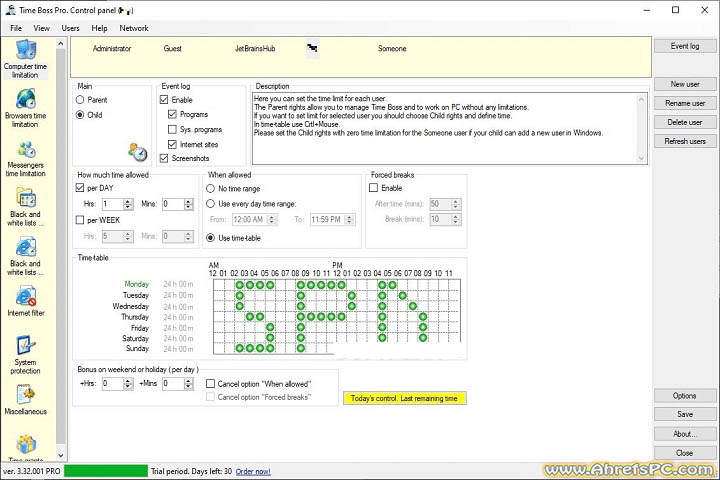720x480 pixels.
Task: Click the user icon next to JetBrainsHub
Action: [x=312, y=48]
